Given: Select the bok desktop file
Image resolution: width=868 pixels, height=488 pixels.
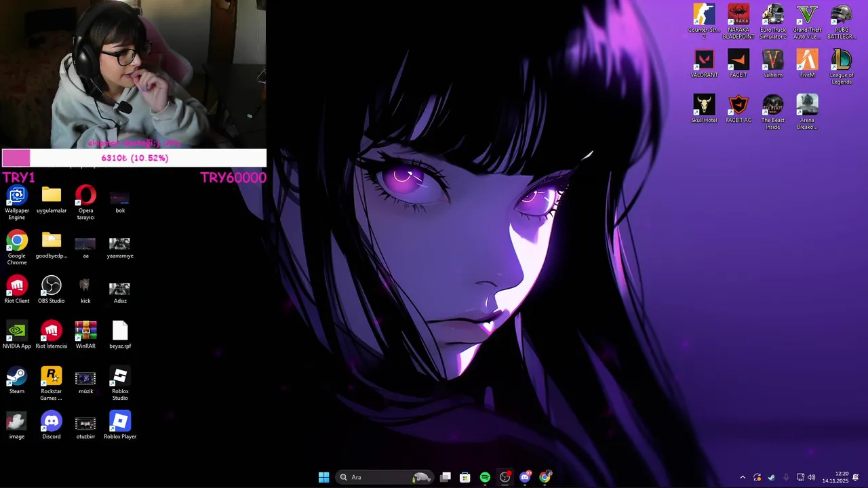Looking at the screenshot, I should coord(120,201).
